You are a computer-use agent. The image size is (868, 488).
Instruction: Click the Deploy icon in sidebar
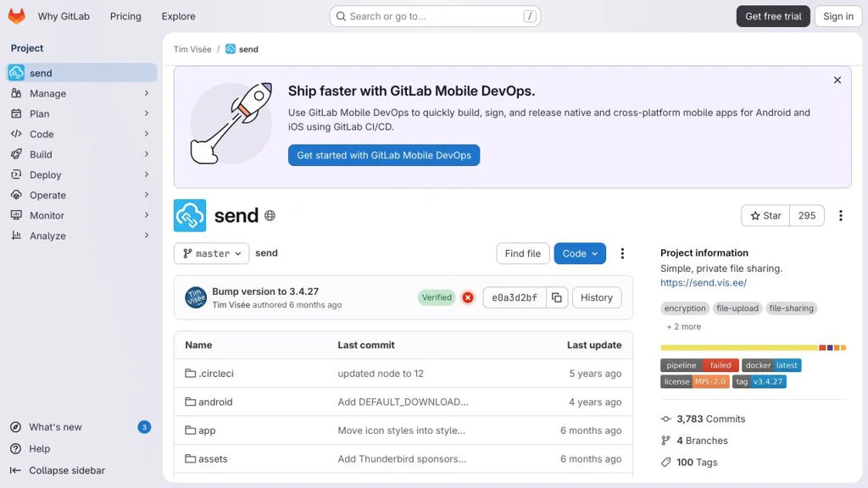(16, 175)
